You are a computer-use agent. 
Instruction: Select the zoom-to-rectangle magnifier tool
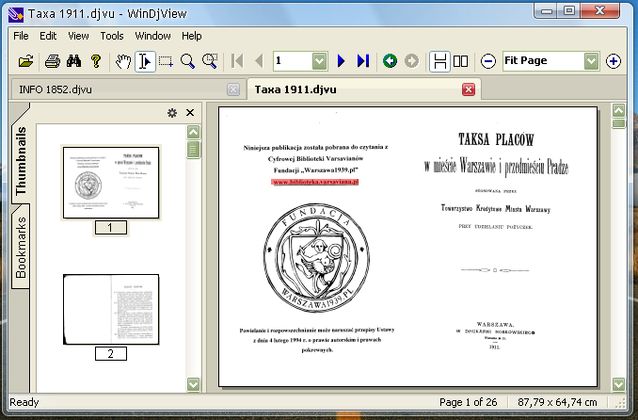(210, 61)
